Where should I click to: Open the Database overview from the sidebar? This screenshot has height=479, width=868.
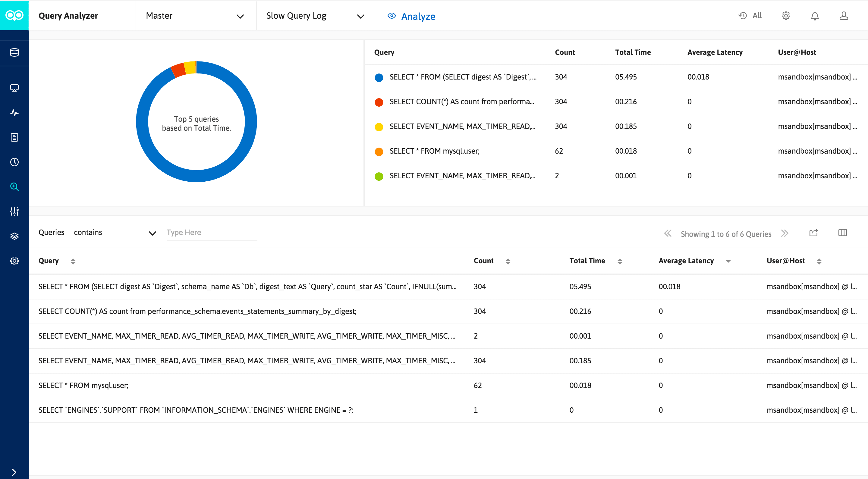point(14,52)
